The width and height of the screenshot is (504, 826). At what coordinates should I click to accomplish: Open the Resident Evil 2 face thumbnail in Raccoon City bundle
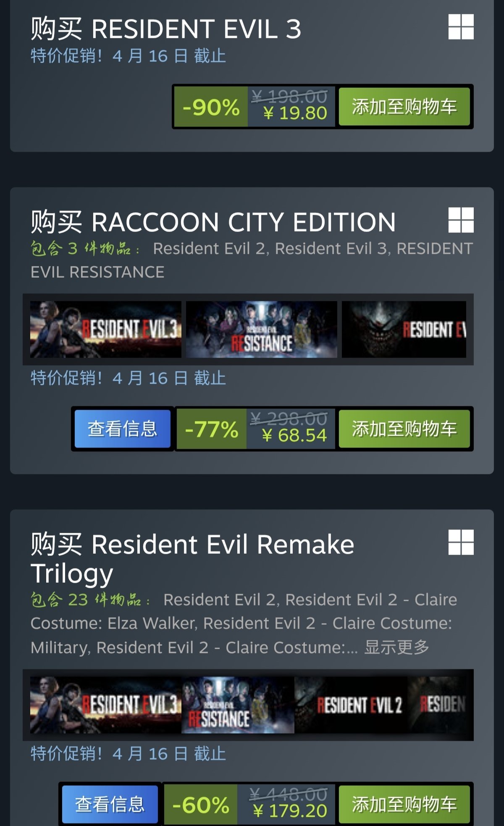(x=404, y=329)
